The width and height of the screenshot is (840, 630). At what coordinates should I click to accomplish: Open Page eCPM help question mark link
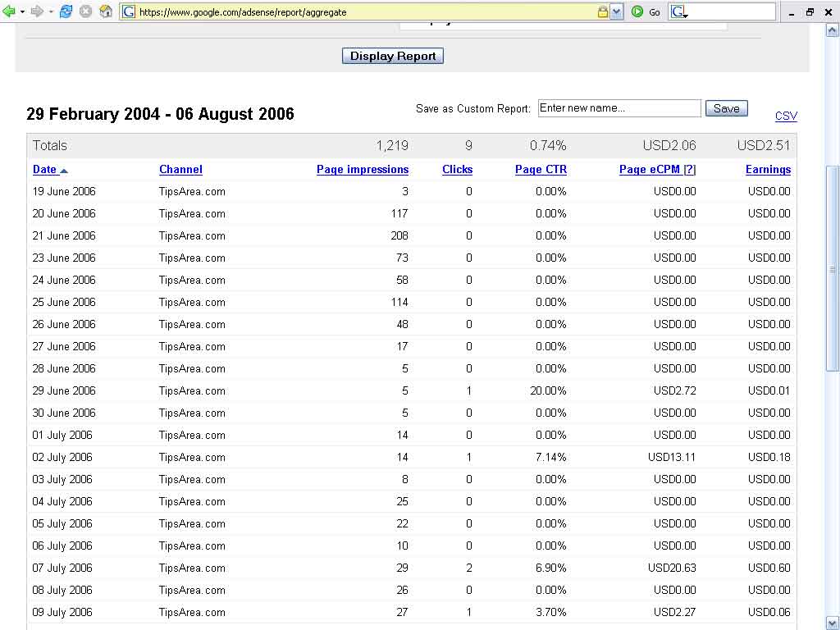point(690,170)
